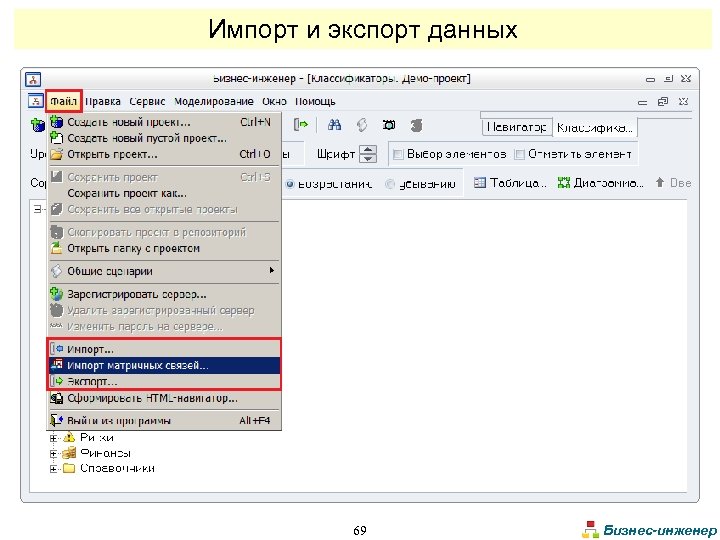This screenshot has width=720, height=540.
Task: Choose Создать новый проект... menu entry
Action: [x=164, y=122]
